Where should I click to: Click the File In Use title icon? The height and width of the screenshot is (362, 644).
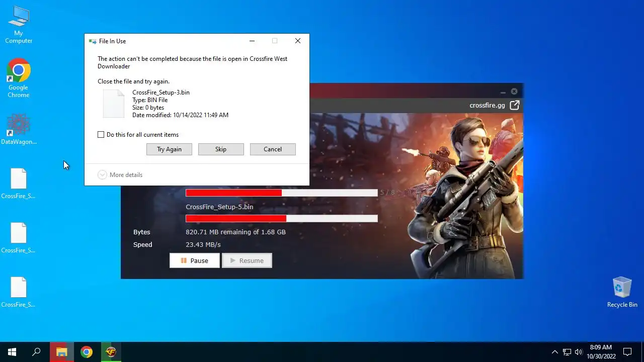(92, 41)
